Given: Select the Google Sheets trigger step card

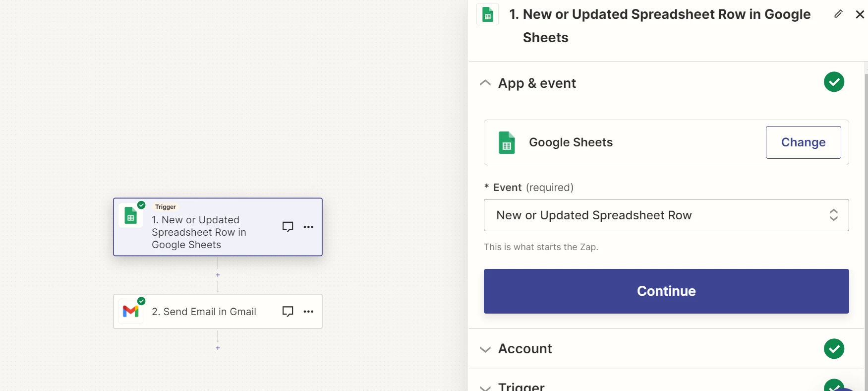Looking at the screenshot, I should pos(218,227).
